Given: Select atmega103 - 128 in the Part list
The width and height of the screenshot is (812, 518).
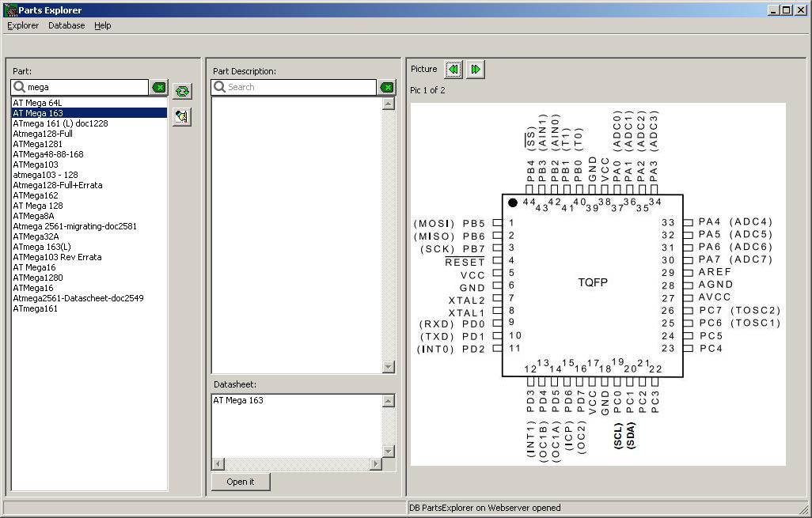Looking at the screenshot, I should [89, 175].
